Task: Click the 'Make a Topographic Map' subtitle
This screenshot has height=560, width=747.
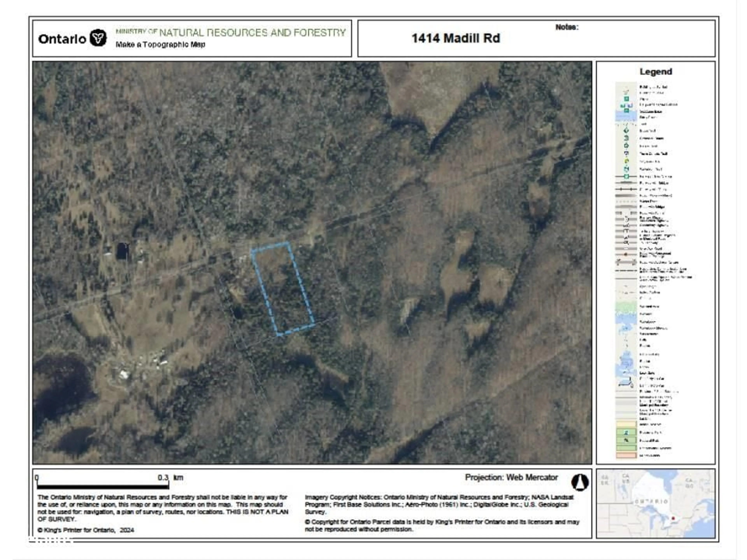Action: (x=160, y=45)
